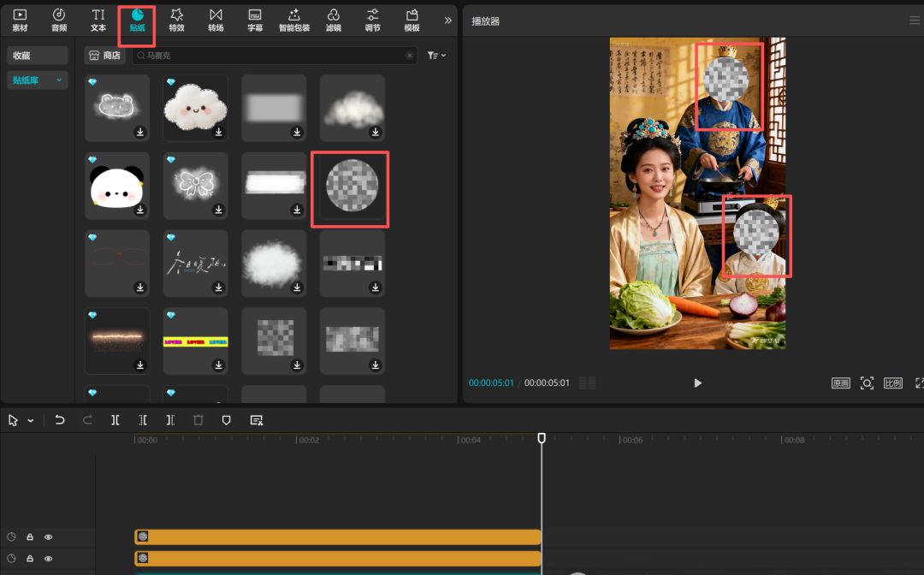Screen dimensions: 924x575
Task: Open the 调节 adjustment panel
Action: pos(372,21)
